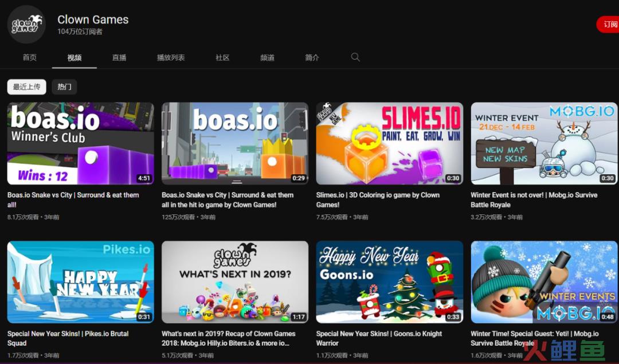
Task: Select the 视频 tab
Action: coord(74,58)
